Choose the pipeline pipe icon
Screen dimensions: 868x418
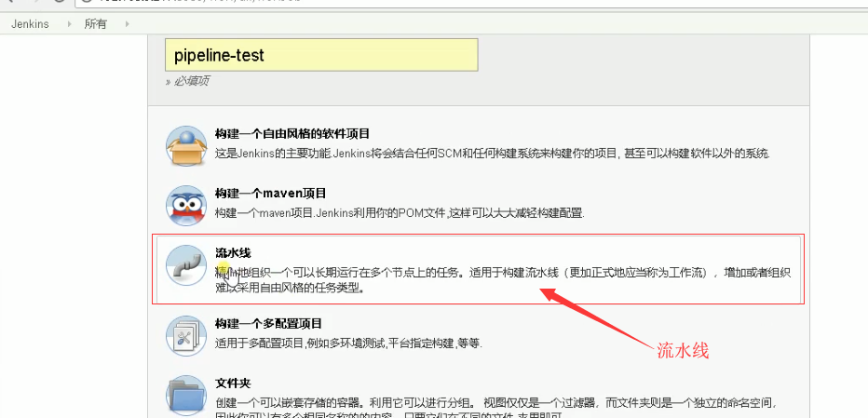(x=186, y=265)
